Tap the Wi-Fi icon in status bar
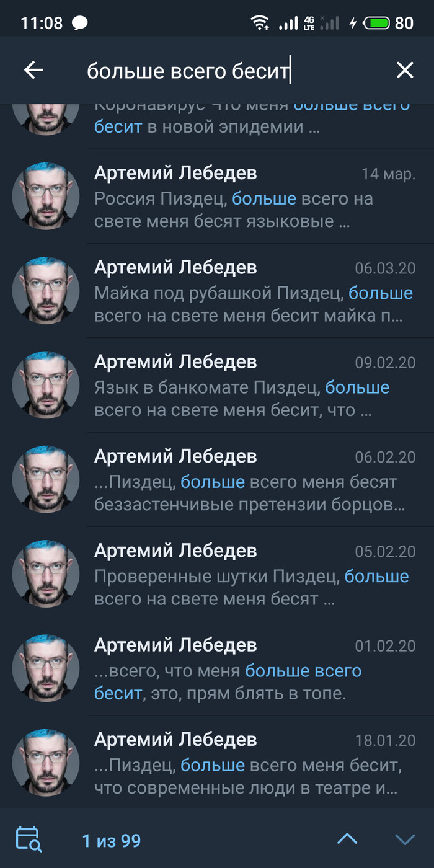 (260, 24)
